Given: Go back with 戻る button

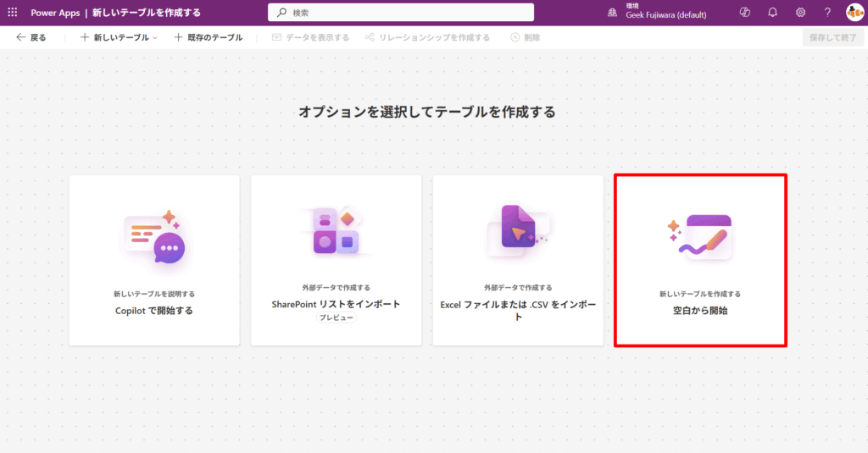Looking at the screenshot, I should (x=31, y=37).
